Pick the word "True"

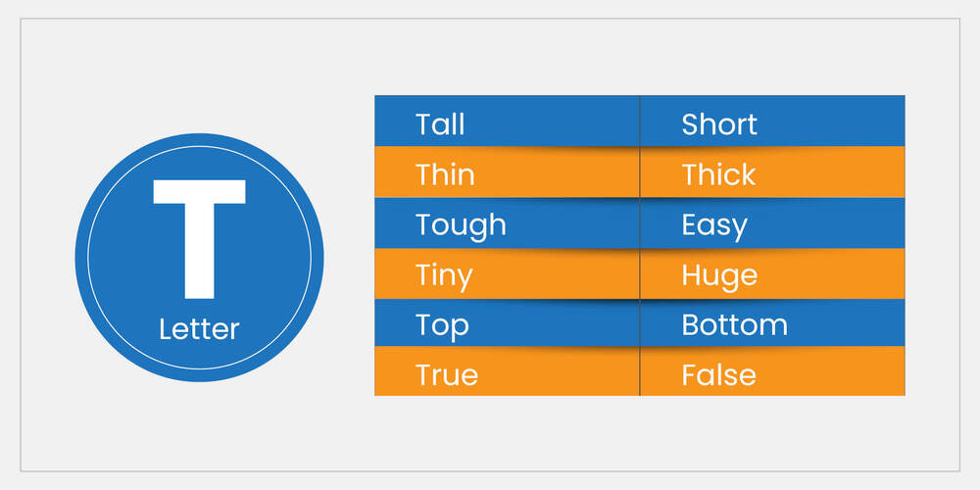pyautogui.click(x=447, y=375)
